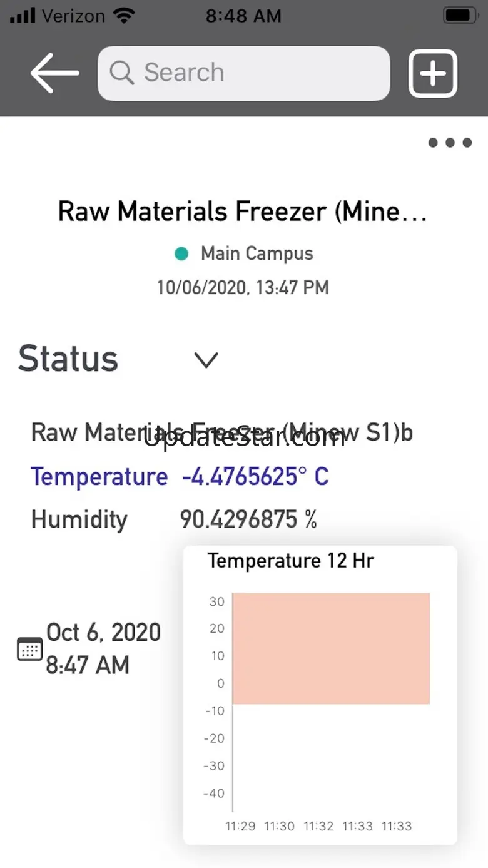488x868 pixels.
Task: Tap the Status heading
Action: pyautogui.click(x=68, y=359)
